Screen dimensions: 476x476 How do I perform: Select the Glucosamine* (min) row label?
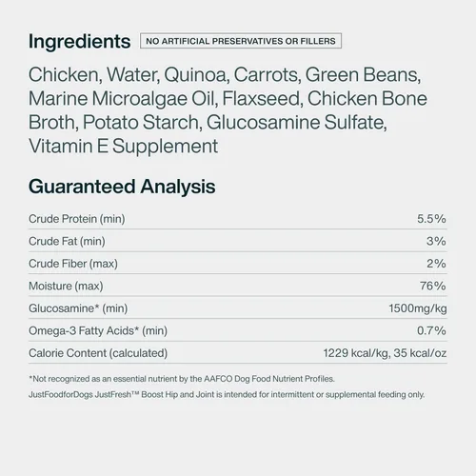(78, 308)
